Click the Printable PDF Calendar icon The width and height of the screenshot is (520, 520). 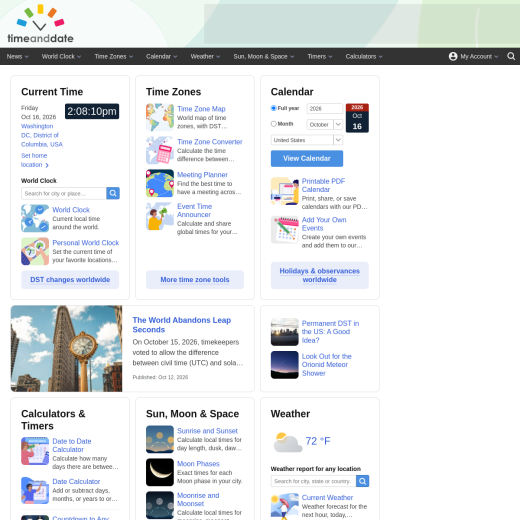pos(285,191)
